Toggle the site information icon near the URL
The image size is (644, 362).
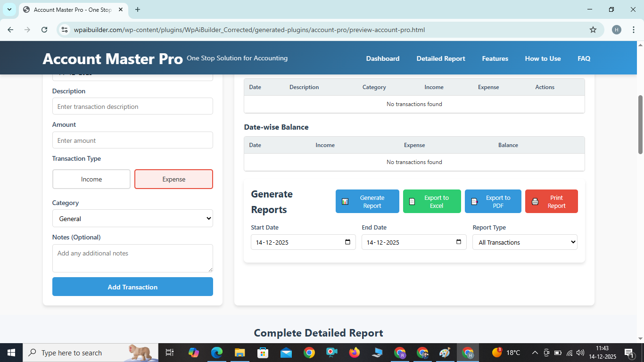pos(64,29)
